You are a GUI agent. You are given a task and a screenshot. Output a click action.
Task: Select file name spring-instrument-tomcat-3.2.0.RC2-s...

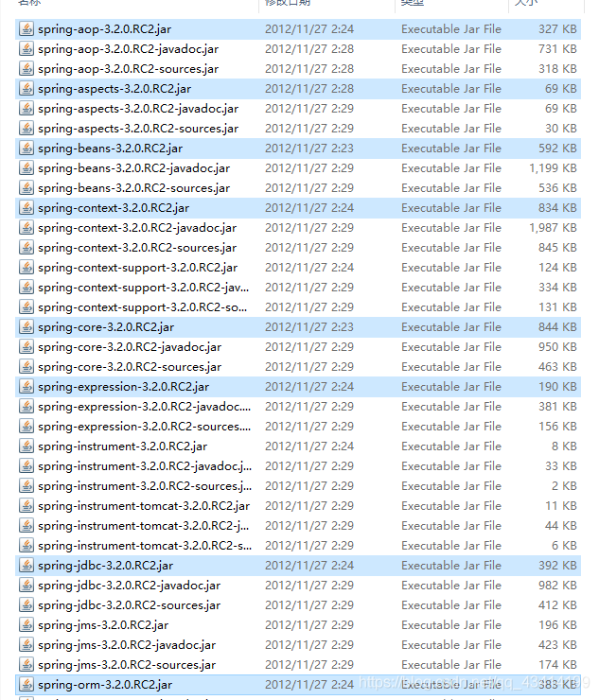coord(145,546)
